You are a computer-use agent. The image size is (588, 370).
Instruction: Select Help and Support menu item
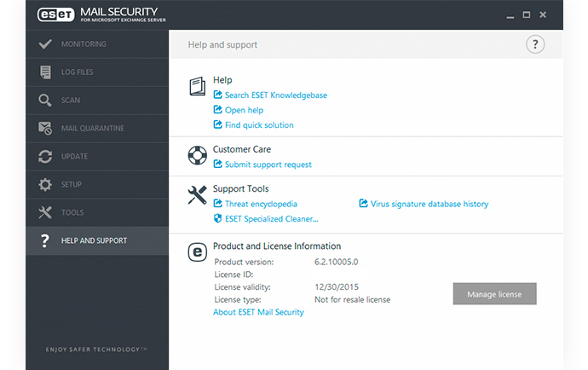tap(97, 240)
